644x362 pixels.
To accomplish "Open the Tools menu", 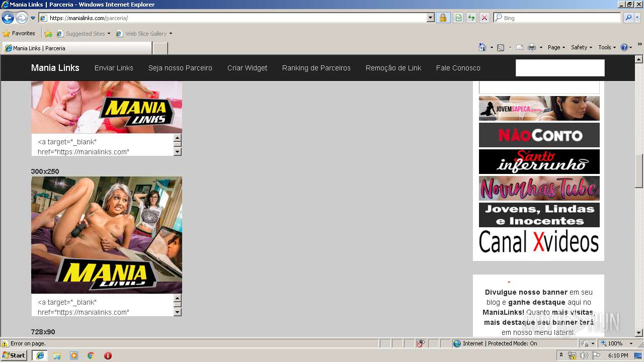I will (x=607, y=47).
